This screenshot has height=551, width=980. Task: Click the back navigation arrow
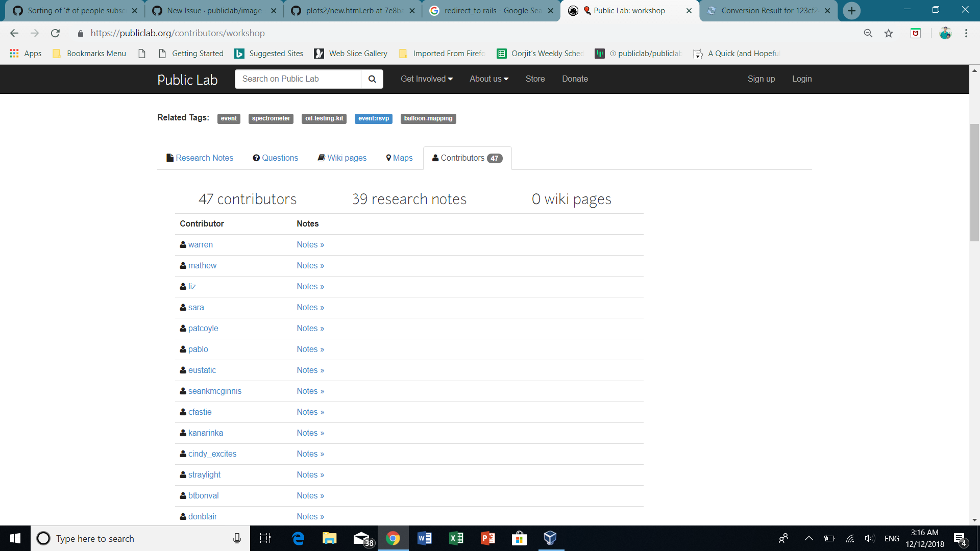coord(14,33)
